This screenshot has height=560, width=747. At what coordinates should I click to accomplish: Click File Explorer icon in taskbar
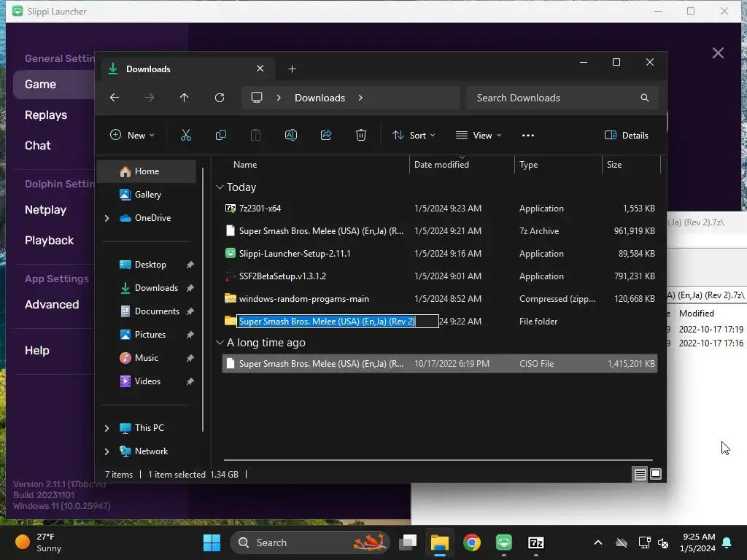point(440,542)
